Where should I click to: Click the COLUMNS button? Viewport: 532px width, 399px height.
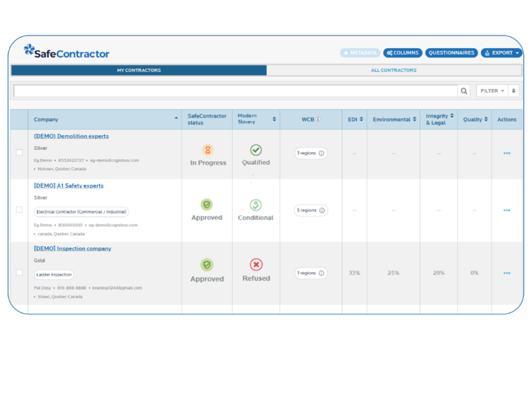[x=403, y=53]
